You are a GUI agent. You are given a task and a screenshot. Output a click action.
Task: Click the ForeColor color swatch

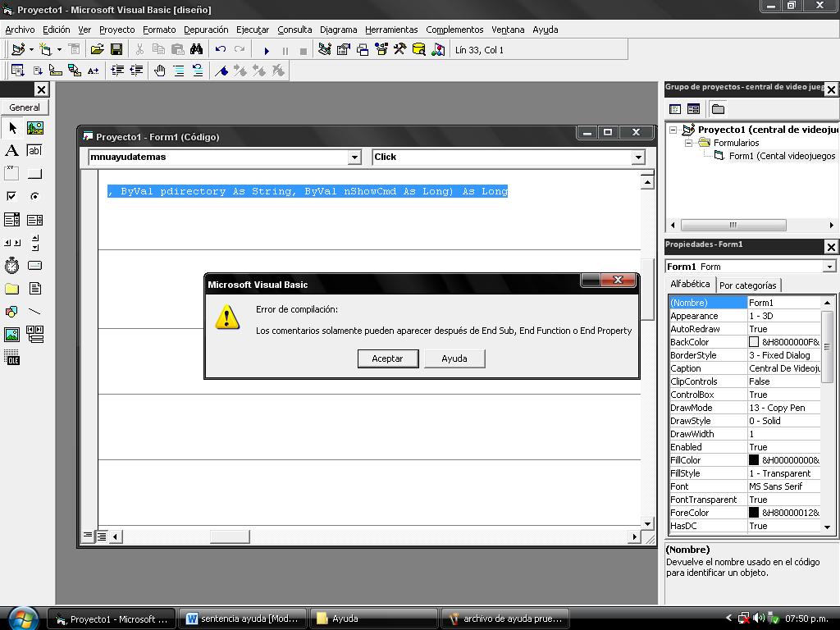point(754,513)
